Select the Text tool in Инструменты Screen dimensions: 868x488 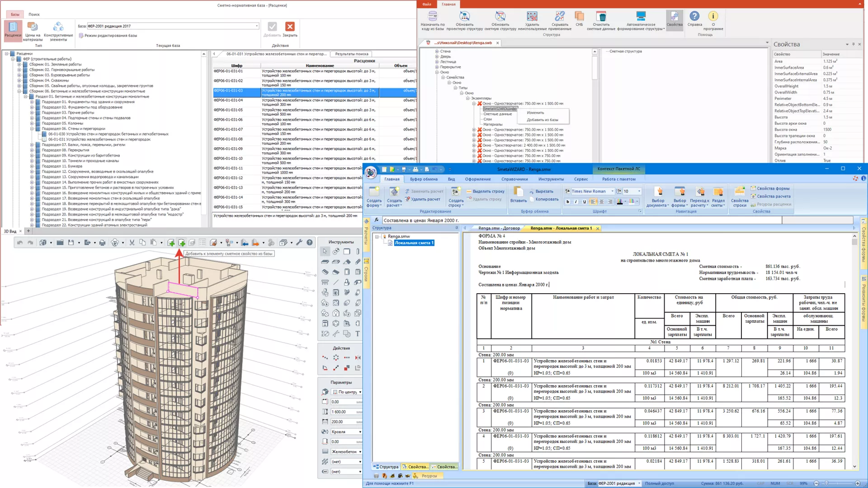click(x=358, y=334)
